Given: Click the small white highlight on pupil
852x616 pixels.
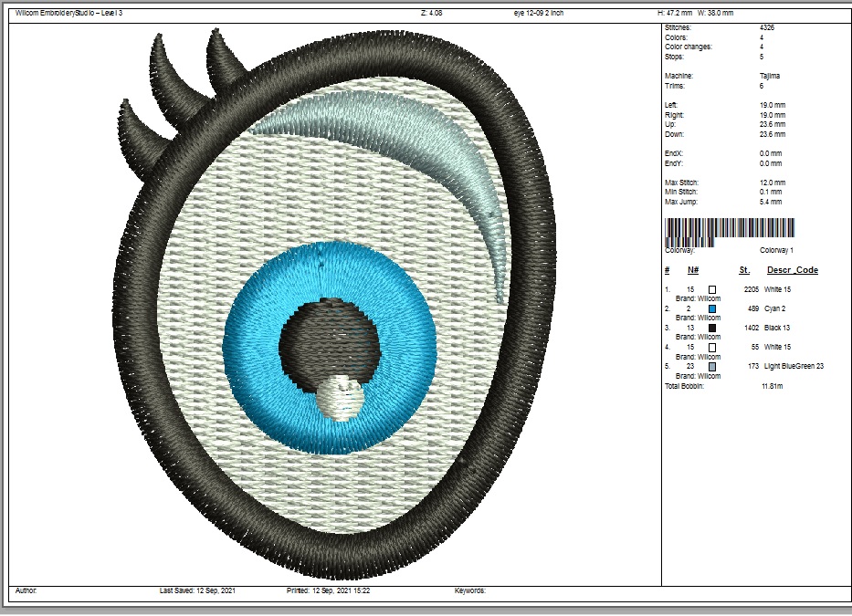Looking at the screenshot, I should [341, 398].
